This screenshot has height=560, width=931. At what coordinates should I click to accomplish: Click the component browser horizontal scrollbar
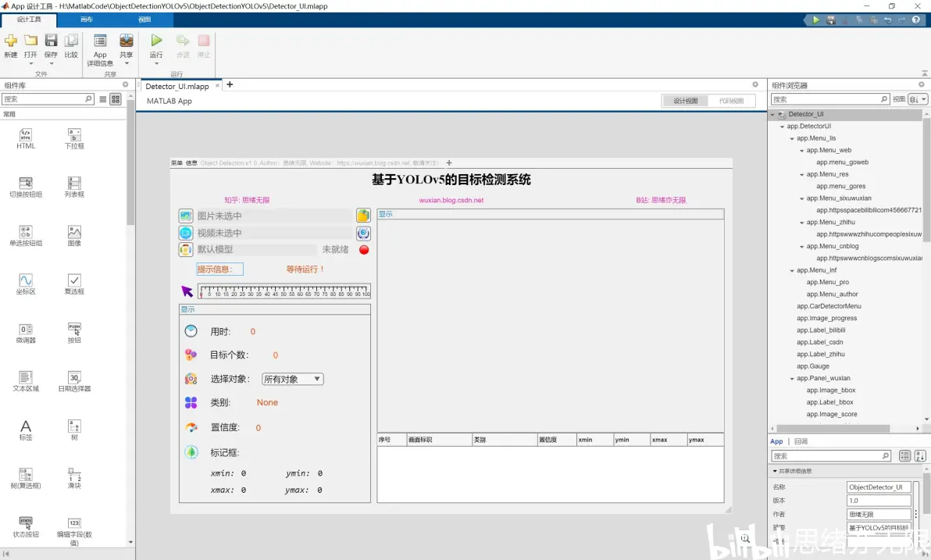(833, 428)
